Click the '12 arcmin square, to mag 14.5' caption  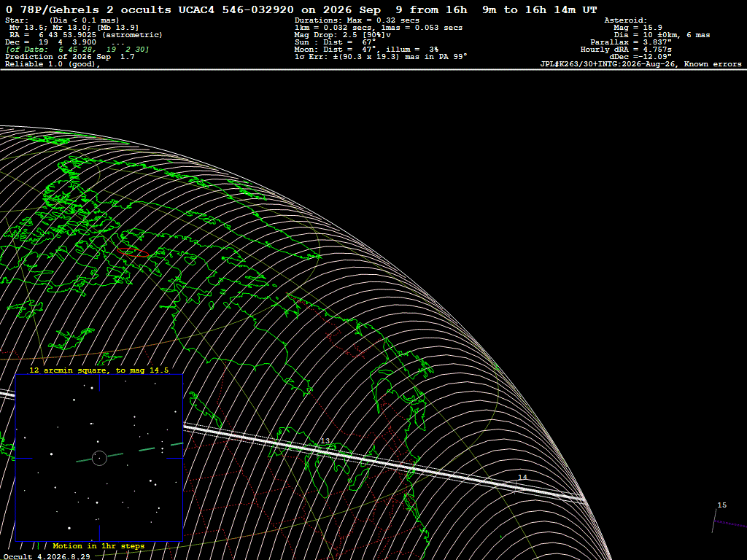99,370
